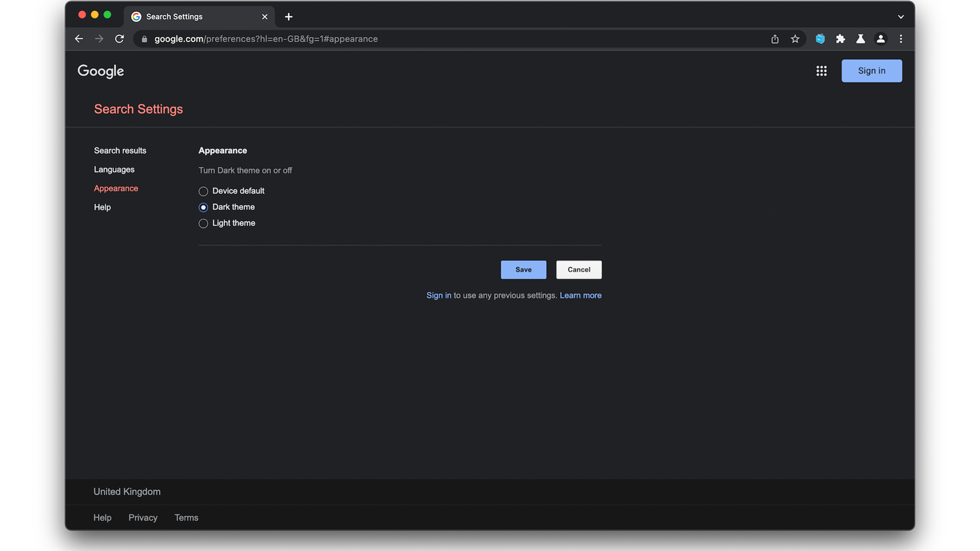Cancel the settings changes
980x551 pixels.
(x=579, y=269)
